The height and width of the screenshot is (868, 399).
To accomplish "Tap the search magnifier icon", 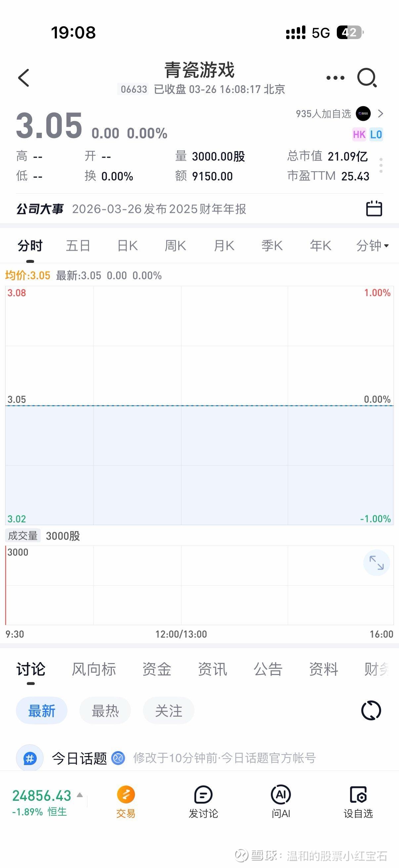I will point(367,78).
